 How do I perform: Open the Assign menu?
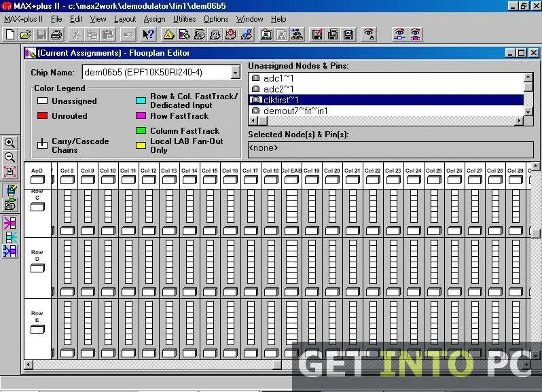click(154, 19)
